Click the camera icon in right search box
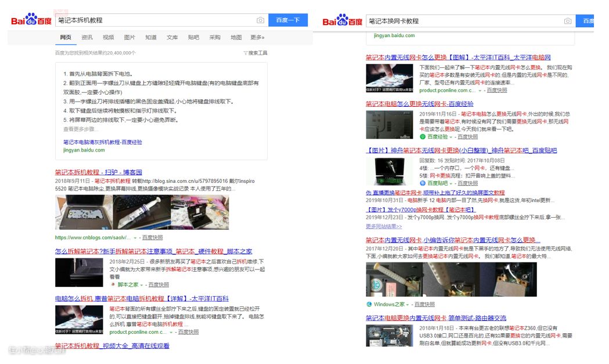609x364 pixels. point(568,21)
